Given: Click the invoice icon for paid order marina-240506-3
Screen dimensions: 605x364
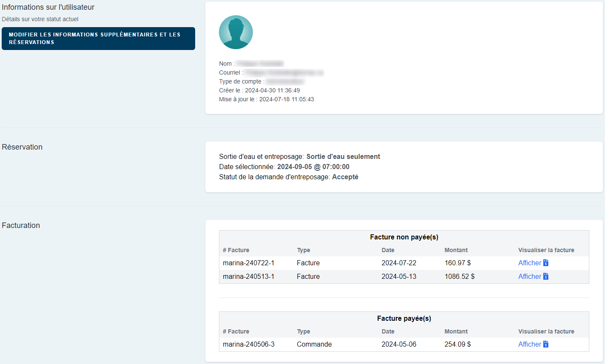Looking at the screenshot, I should 546,344.
